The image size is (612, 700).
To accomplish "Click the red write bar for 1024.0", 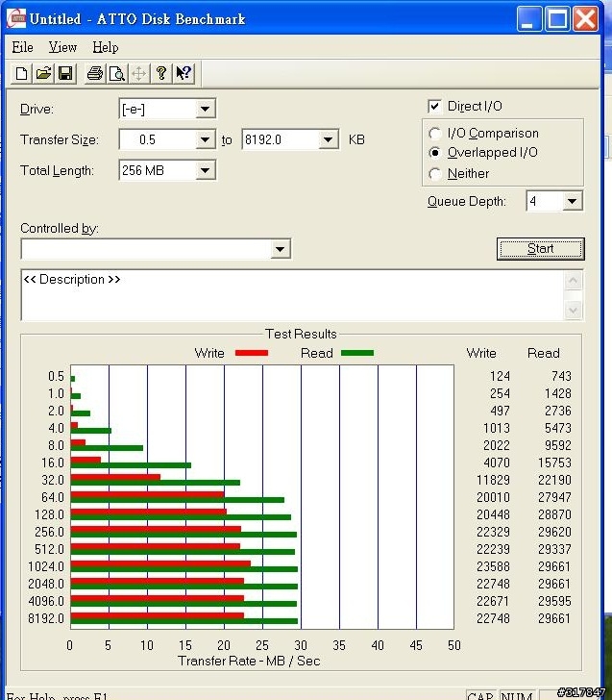I will click(x=160, y=563).
